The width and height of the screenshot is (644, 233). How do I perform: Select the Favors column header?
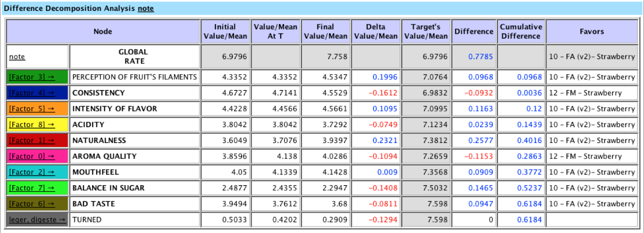point(591,32)
